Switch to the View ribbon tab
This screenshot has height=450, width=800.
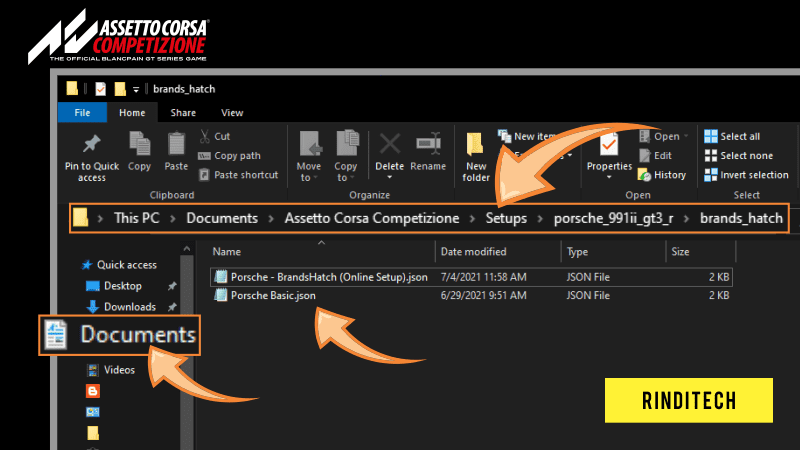click(232, 113)
